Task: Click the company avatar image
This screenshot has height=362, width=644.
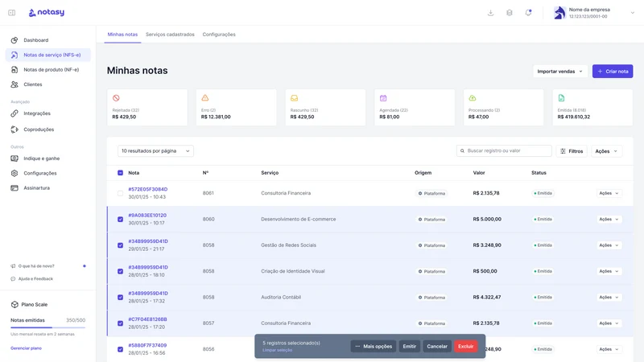Action: 559,13
